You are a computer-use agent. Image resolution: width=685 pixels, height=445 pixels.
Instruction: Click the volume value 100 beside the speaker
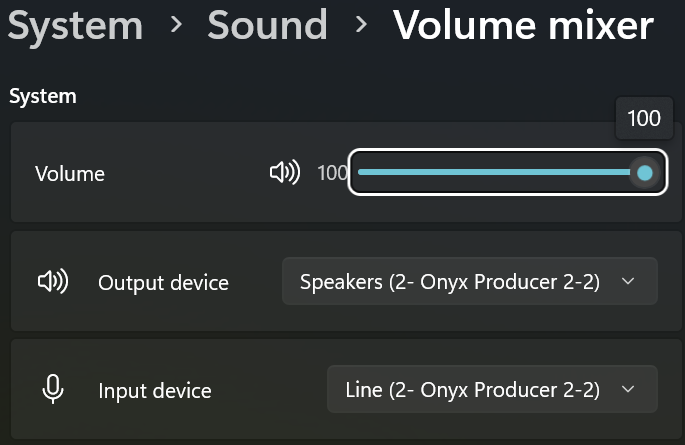(x=332, y=173)
